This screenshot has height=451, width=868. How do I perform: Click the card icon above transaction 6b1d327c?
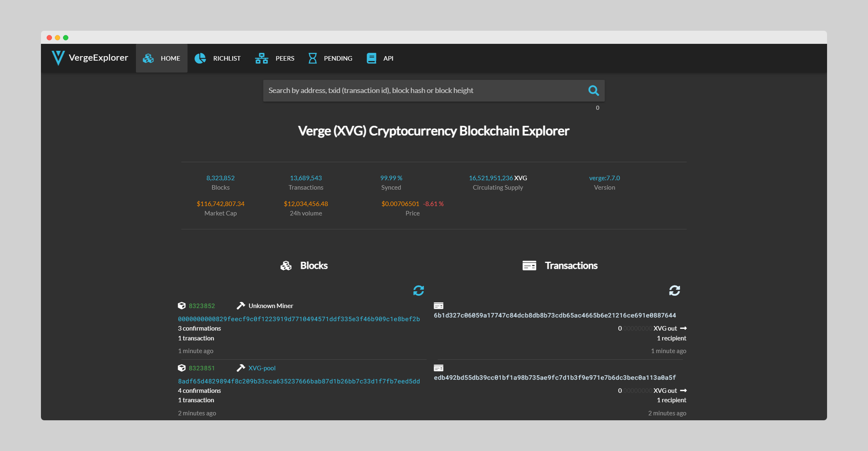[439, 306]
